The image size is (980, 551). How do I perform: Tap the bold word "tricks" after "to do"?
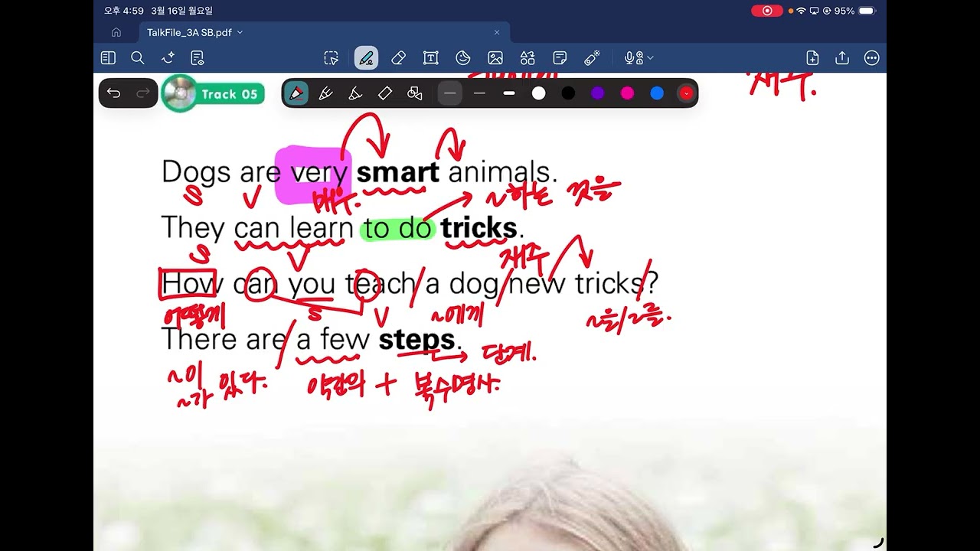[479, 228]
